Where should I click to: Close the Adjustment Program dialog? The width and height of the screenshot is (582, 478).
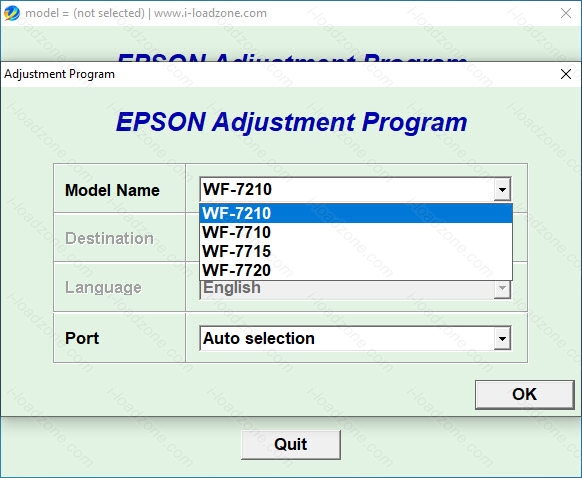pos(566,74)
